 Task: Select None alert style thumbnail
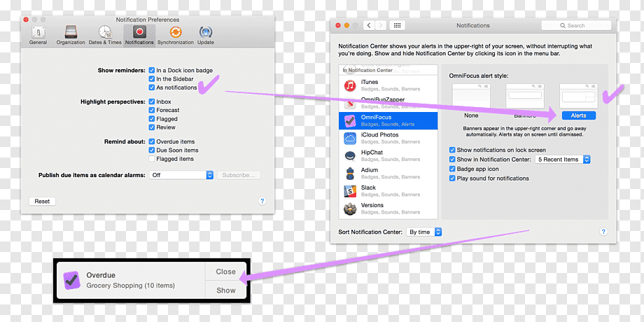coord(472,96)
